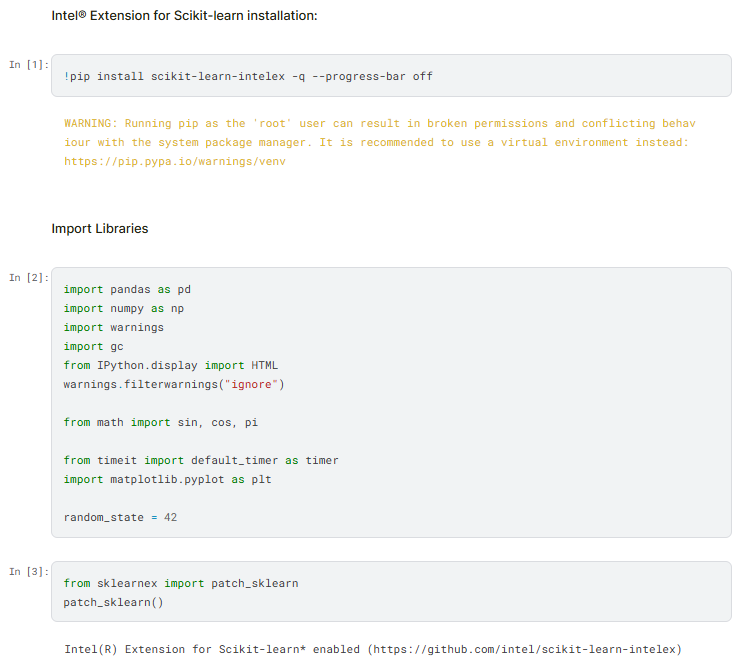741x667 pixels.
Task: Click the In [3] cell prompt
Action: [x=28, y=572]
